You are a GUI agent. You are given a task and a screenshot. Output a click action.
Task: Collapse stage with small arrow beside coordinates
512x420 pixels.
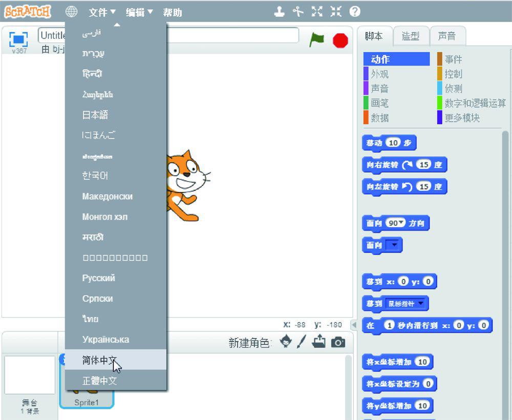353,325
